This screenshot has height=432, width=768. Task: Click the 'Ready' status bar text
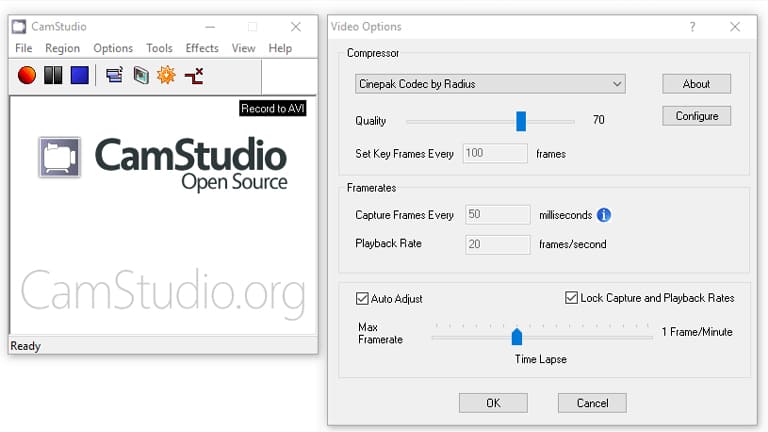tap(25, 346)
